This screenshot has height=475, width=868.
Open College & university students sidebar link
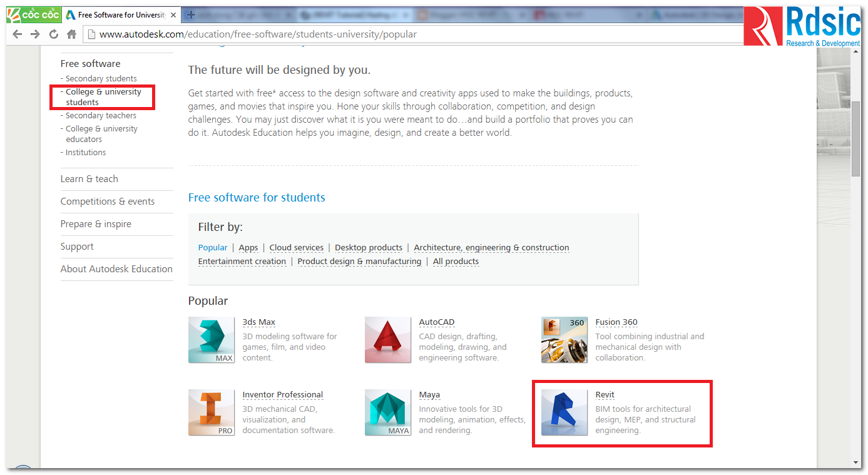click(104, 97)
